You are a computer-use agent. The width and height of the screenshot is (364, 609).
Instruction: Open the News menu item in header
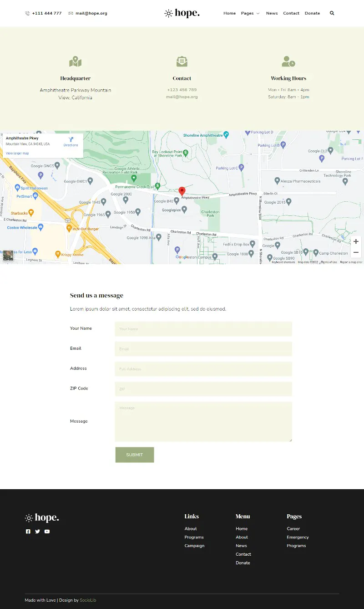[272, 13]
